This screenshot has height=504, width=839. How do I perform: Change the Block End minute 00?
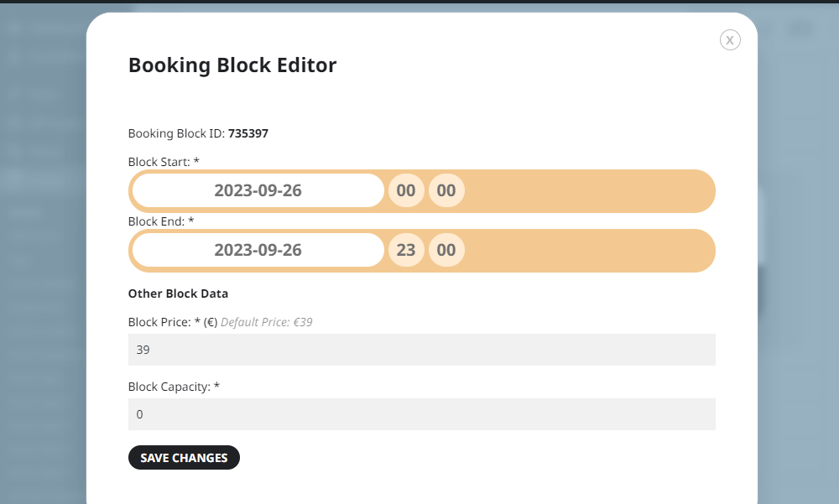[x=446, y=250]
